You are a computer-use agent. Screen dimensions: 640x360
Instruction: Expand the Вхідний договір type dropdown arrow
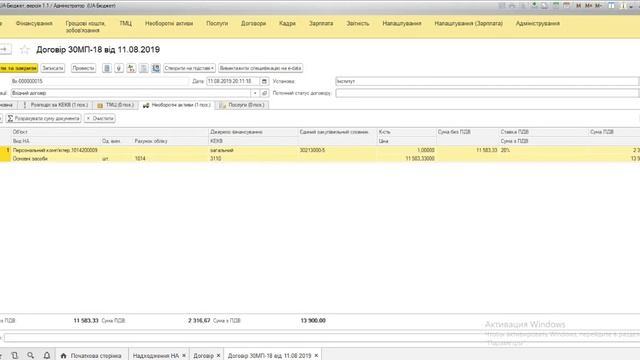255,93
